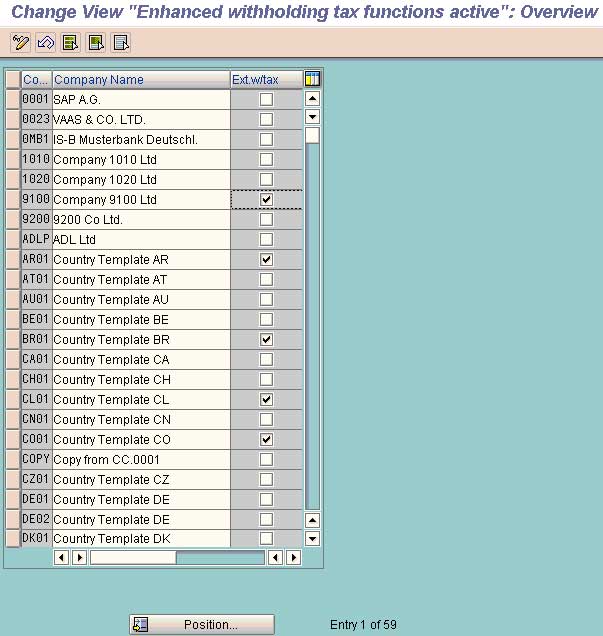
Task: Click the vertical scrollbar thumb
Action: point(312,135)
